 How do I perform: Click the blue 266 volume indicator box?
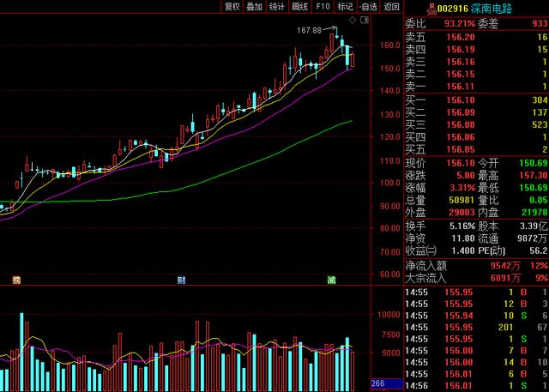pos(377,383)
